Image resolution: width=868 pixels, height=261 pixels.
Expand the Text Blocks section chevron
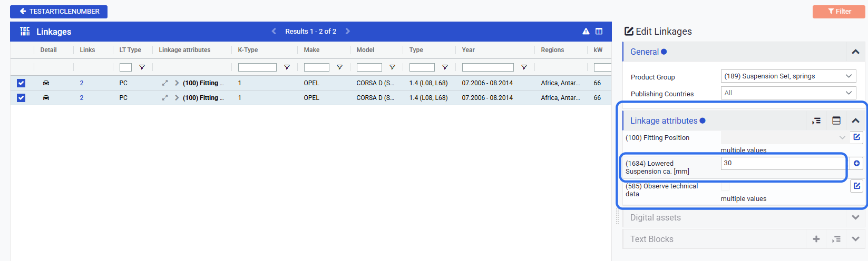tap(855, 239)
